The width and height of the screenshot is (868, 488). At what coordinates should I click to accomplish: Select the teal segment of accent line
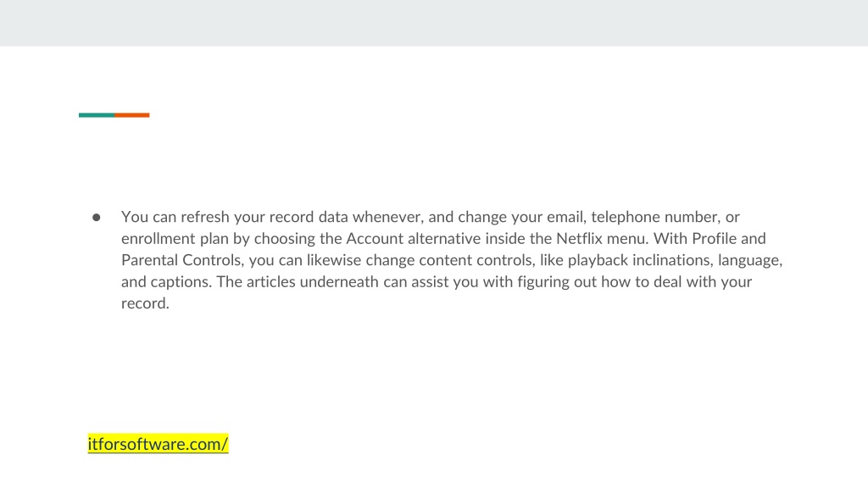pyautogui.click(x=97, y=115)
